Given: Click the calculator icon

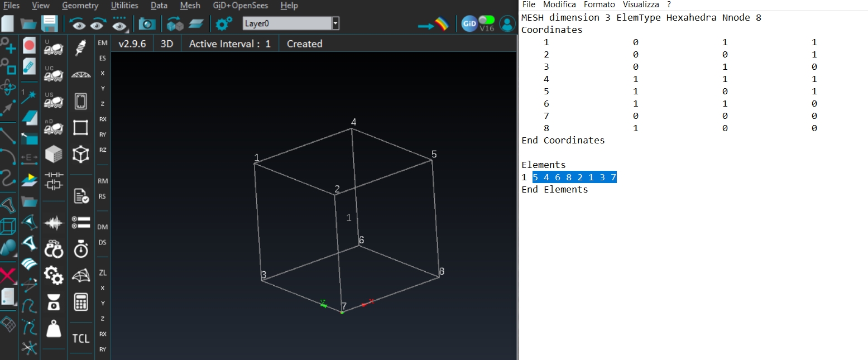Looking at the screenshot, I should coord(81,302).
